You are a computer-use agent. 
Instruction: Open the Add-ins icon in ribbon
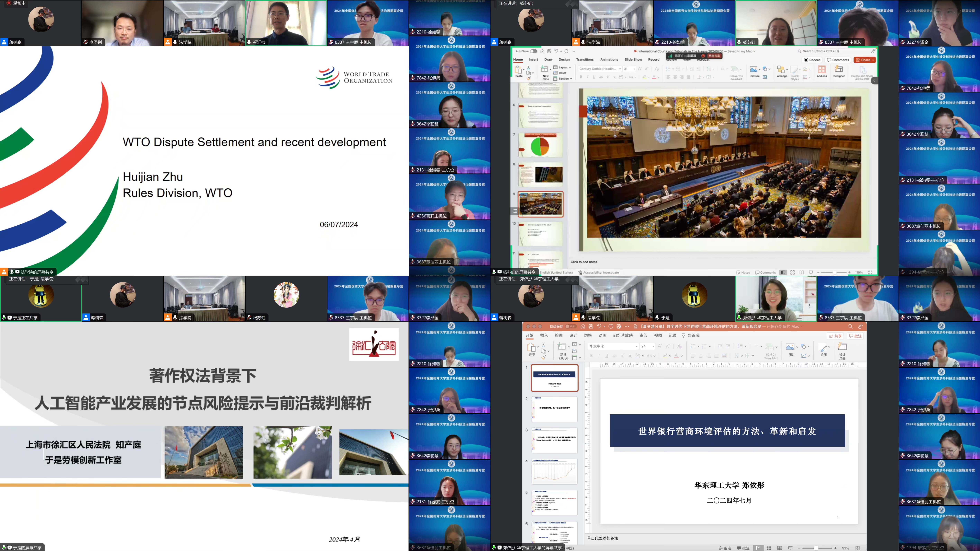pyautogui.click(x=822, y=70)
